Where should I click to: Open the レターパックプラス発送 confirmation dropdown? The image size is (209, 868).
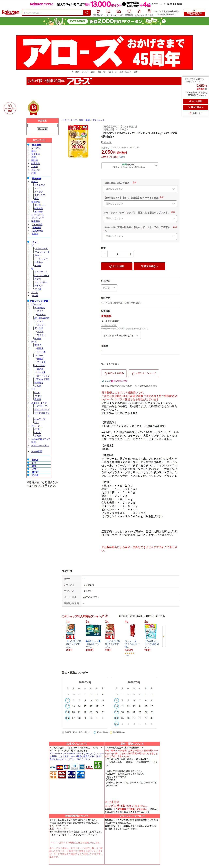pos(140,219)
